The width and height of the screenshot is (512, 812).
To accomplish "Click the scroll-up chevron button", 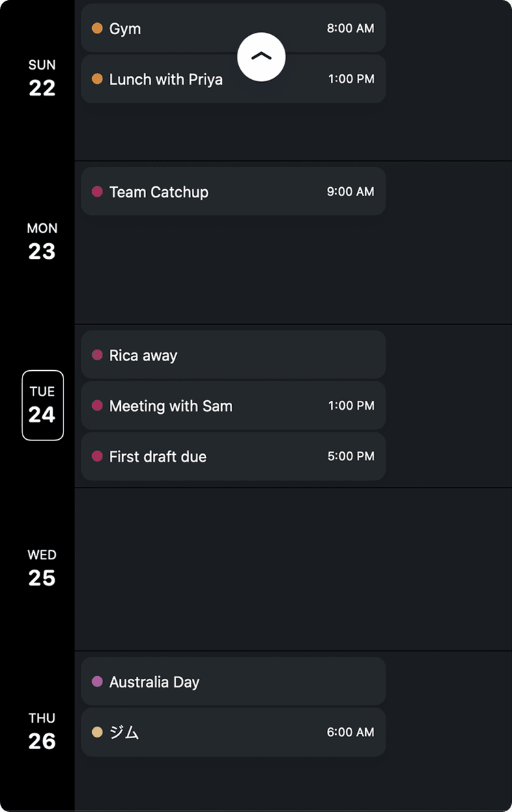I will click(261, 57).
